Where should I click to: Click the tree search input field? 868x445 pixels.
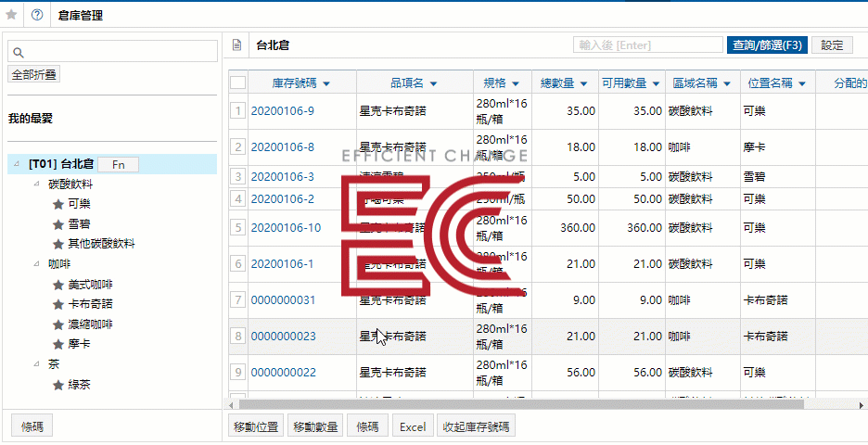click(112, 51)
